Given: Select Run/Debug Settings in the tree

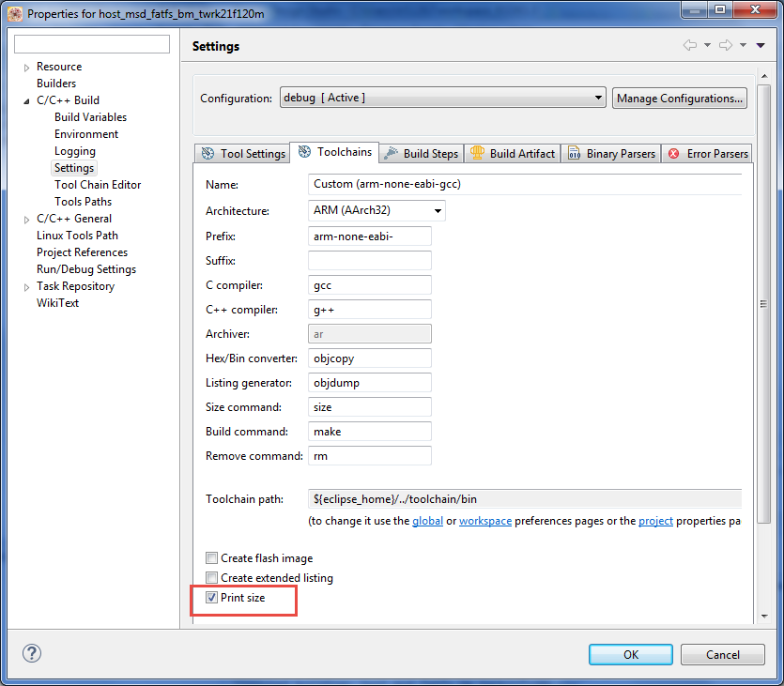Looking at the screenshot, I should point(86,269).
